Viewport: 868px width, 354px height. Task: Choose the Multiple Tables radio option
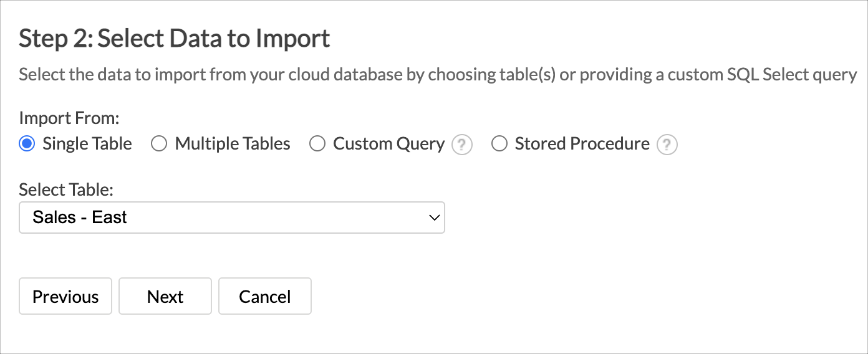coord(160,144)
